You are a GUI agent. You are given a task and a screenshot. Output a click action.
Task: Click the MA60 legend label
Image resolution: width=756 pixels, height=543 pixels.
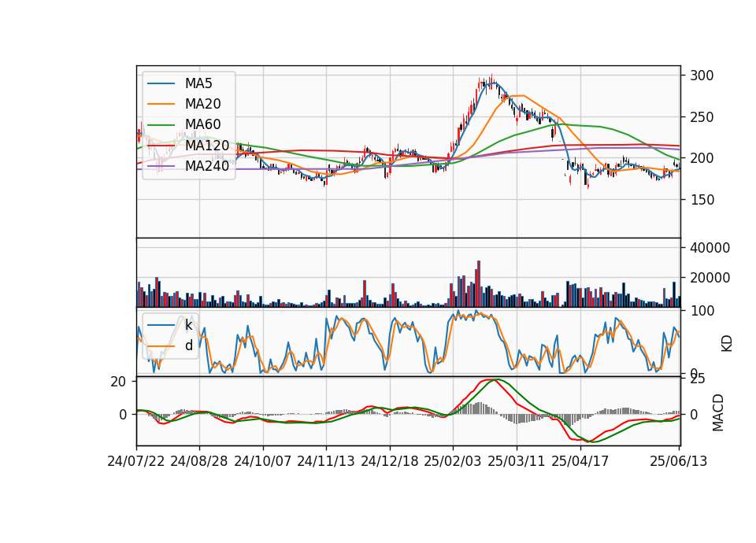tap(202, 124)
